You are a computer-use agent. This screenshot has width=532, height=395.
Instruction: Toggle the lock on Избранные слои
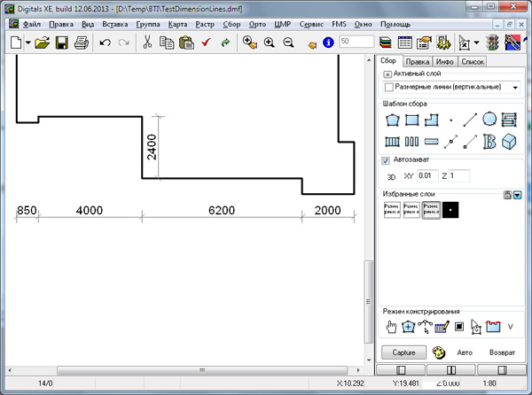point(506,195)
